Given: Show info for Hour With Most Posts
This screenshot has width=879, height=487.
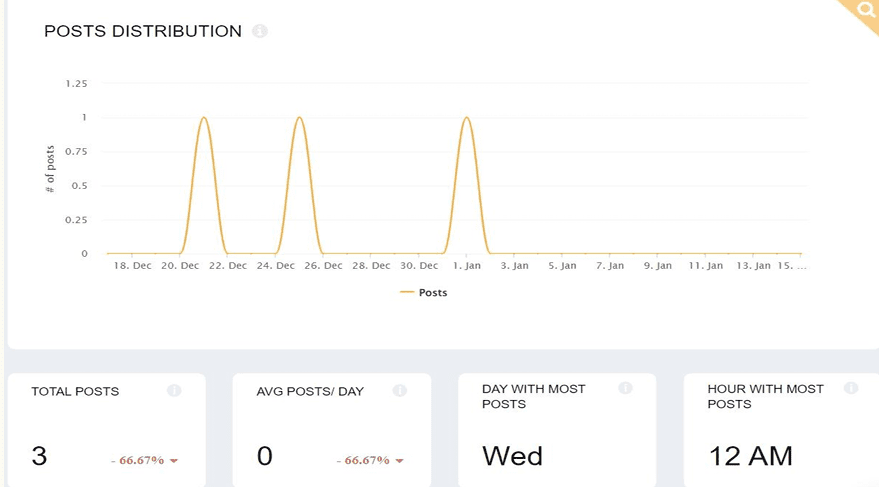Looking at the screenshot, I should click(x=851, y=388).
